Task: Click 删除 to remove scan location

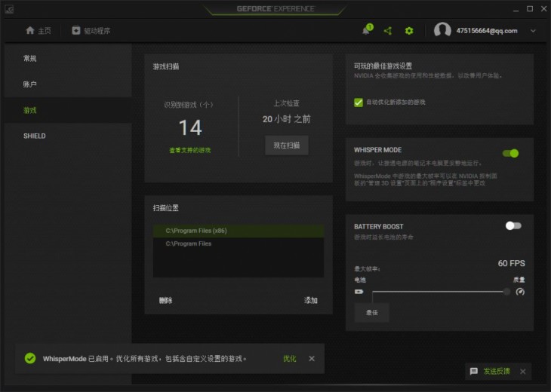Action: tap(165, 300)
